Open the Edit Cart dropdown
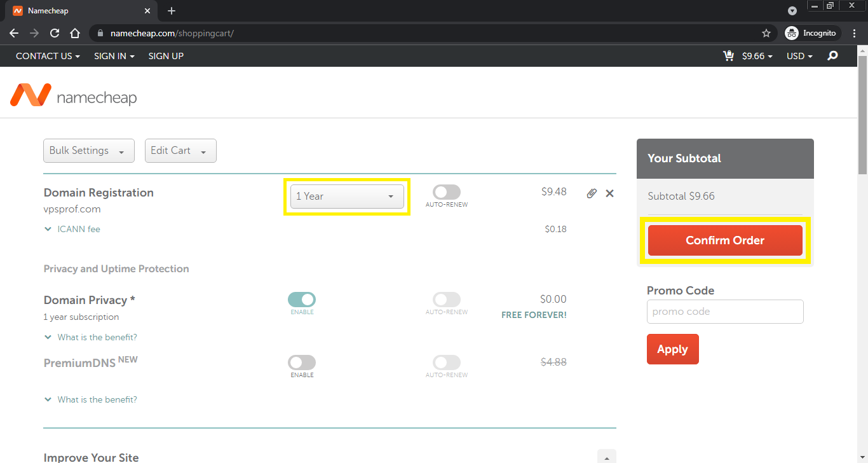This screenshot has height=463, width=868. [180, 151]
